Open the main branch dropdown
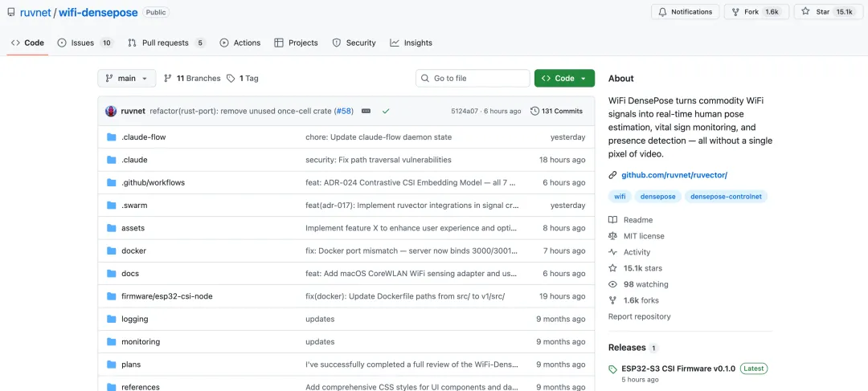 (x=127, y=79)
